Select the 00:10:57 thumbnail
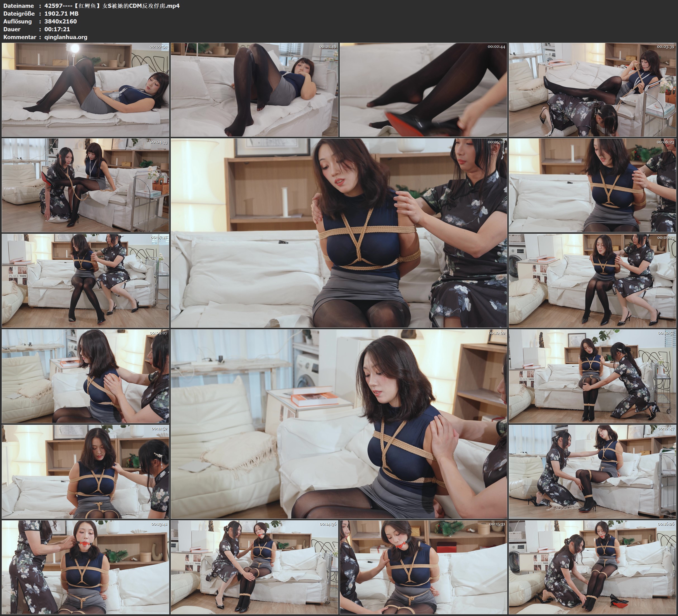 click(592, 376)
